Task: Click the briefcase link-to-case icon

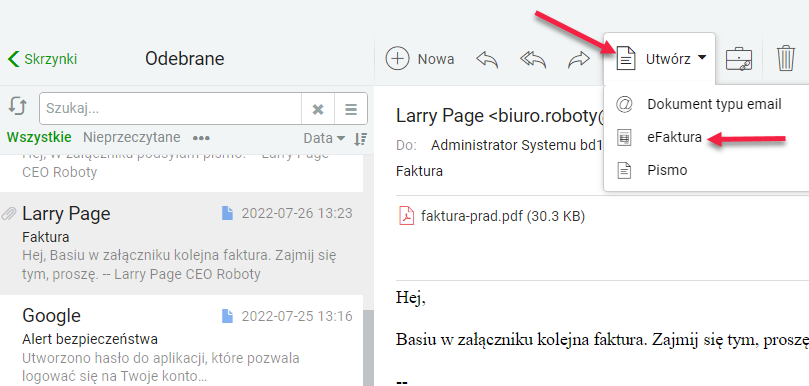Action: click(x=739, y=59)
